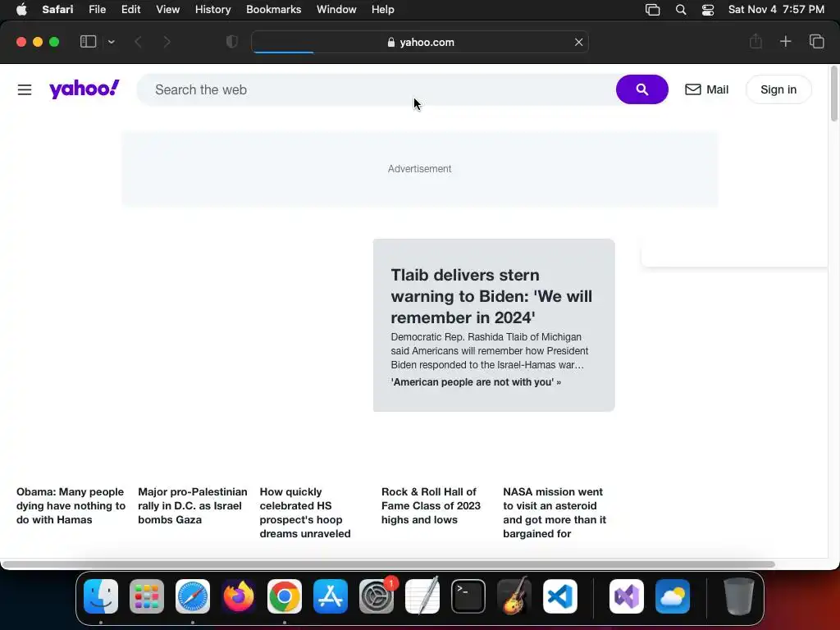Open the Help menu
The height and width of the screenshot is (630, 840).
tap(382, 9)
